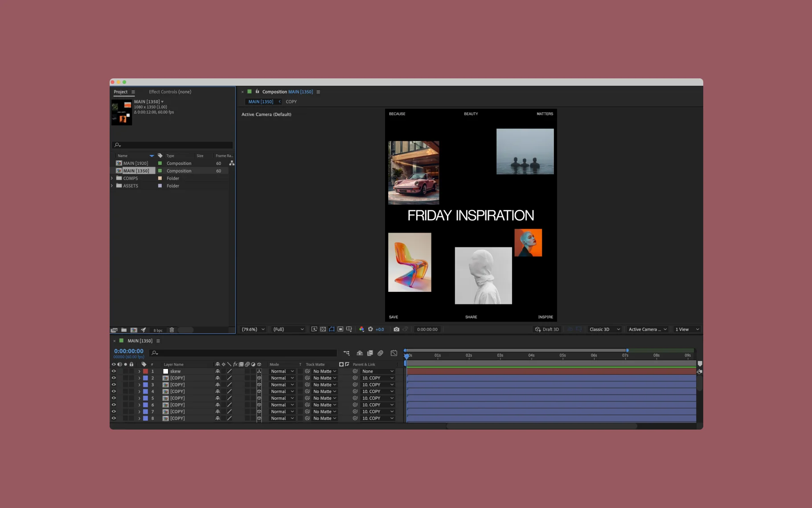Click the Frame Blending icon in timeline

click(x=370, y=353)
